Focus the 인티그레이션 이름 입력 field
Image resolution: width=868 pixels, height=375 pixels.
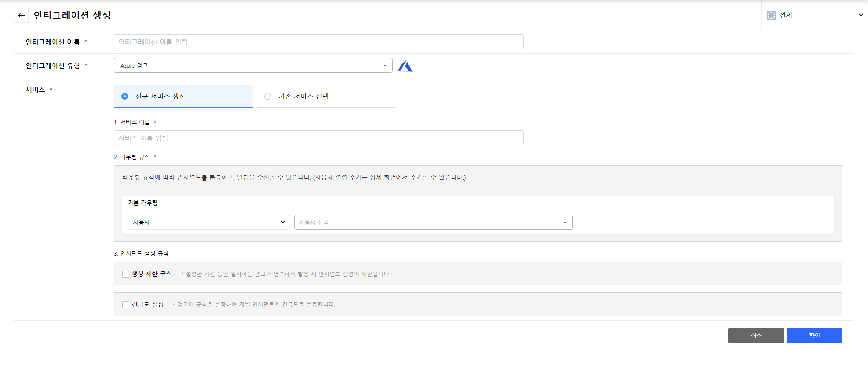[x=318, y=42]
